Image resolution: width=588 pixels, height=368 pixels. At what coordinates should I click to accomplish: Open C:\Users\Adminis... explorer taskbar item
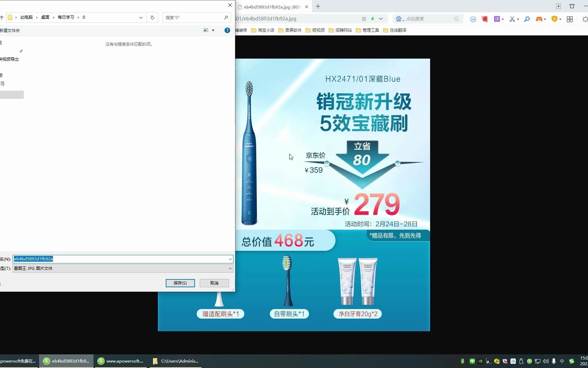pyautogui.click(x=176, y=361)
